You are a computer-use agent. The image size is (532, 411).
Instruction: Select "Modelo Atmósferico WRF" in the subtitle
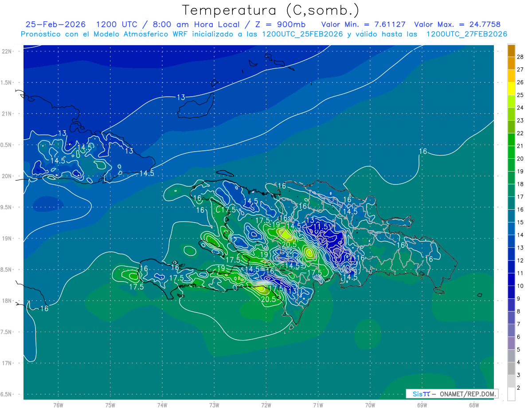[141, 34]
